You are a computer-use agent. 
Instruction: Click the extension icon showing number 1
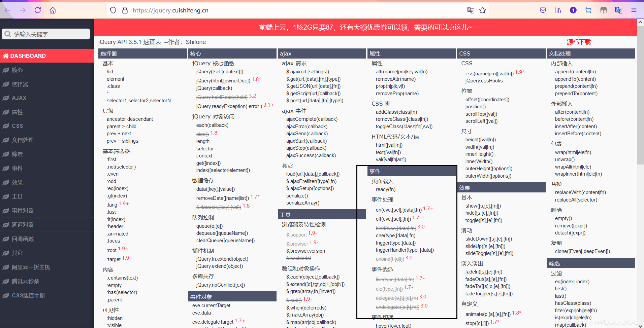click(x=573, y=10)
